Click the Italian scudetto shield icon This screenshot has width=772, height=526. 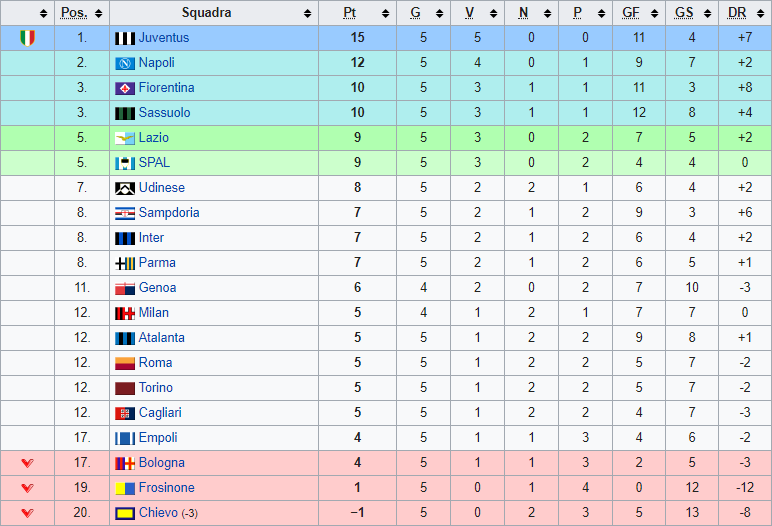click(x=28, y=38)
